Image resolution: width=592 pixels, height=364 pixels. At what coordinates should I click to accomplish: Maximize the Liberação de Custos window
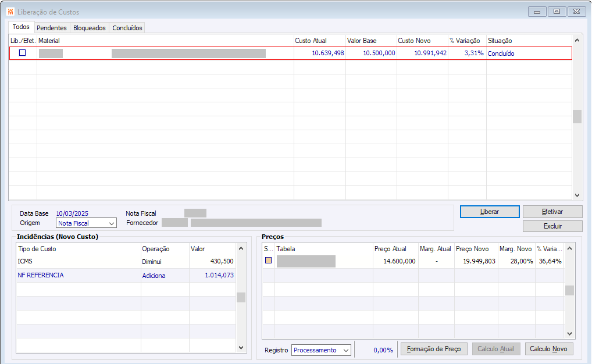[x=557, y=12]
